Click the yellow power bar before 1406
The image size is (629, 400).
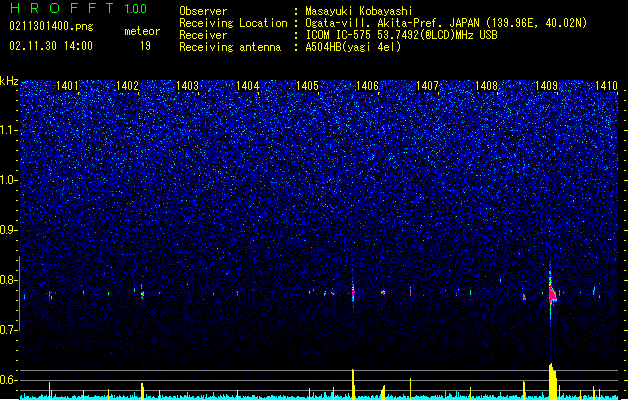tap(353, 384)
